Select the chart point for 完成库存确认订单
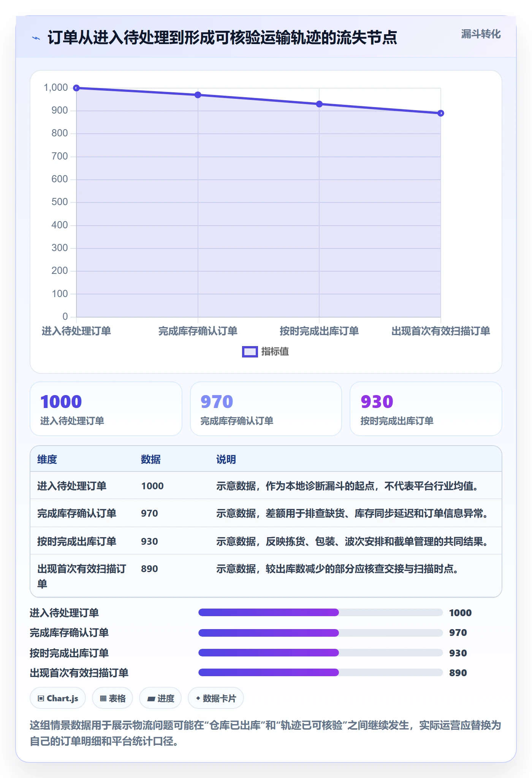 pos(198,95)
